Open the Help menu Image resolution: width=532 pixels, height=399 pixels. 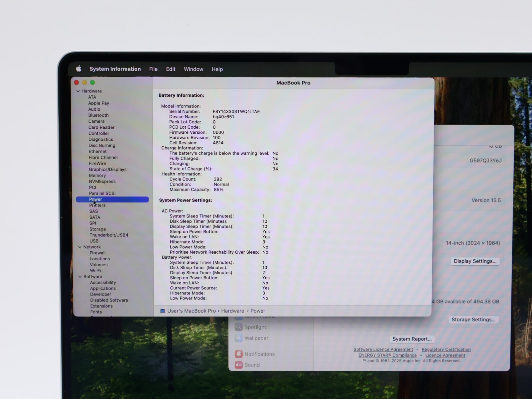(217, 69)
